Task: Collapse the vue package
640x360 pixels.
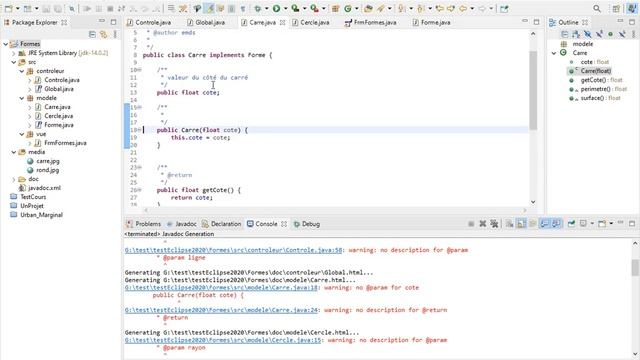Action: 22,134
